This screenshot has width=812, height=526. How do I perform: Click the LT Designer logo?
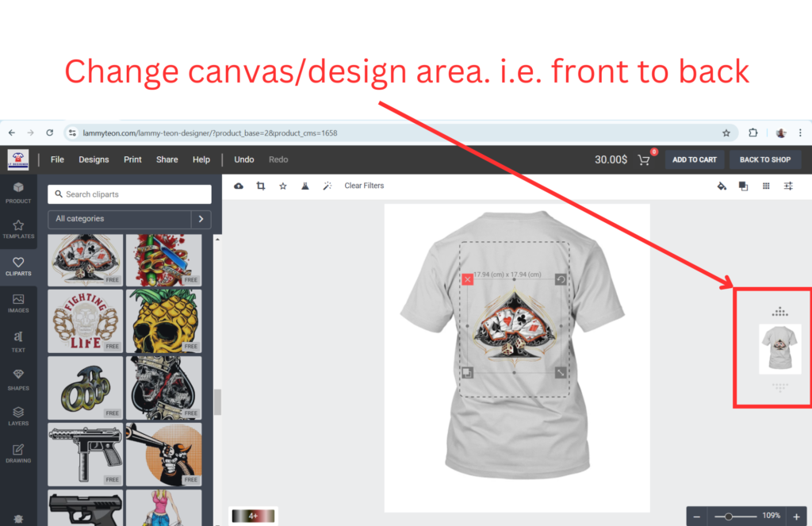(18, 159)
